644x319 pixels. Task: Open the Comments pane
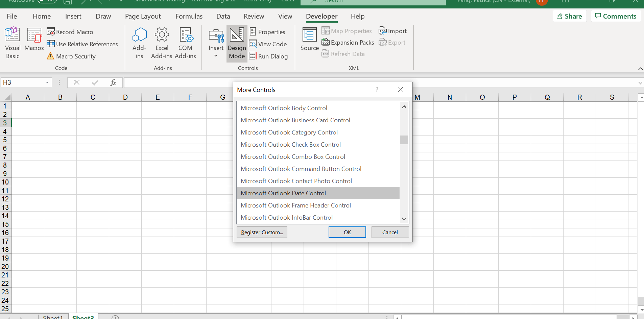coord(616,16)
